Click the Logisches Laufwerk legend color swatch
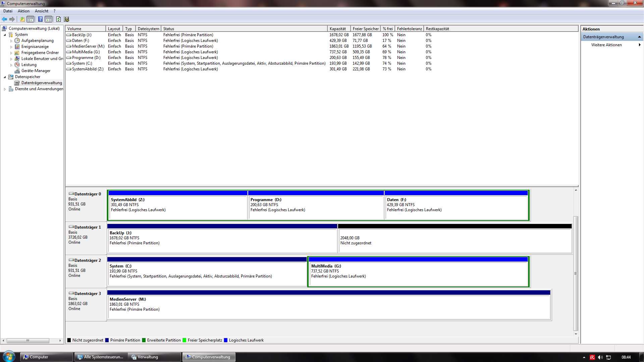 226,340
